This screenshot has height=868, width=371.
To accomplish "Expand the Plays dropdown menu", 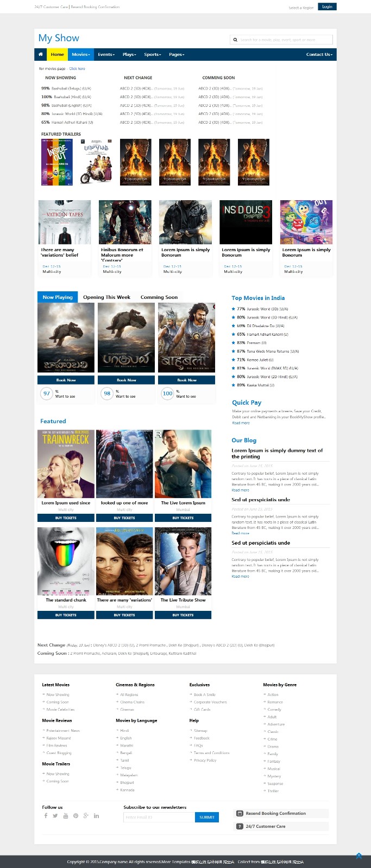I will (x=130, y=54).
